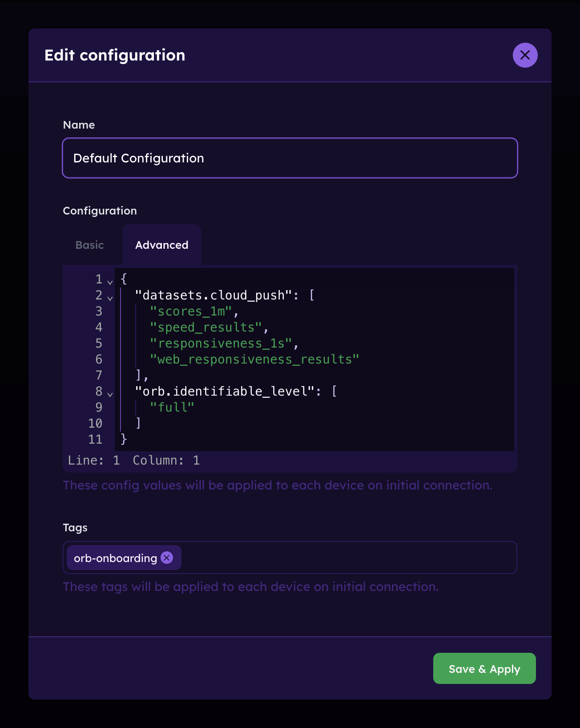Place cursor on "responsiveness_1s" line
The height and width of the screenshot is (728, 580).
[x=221, y=344]
